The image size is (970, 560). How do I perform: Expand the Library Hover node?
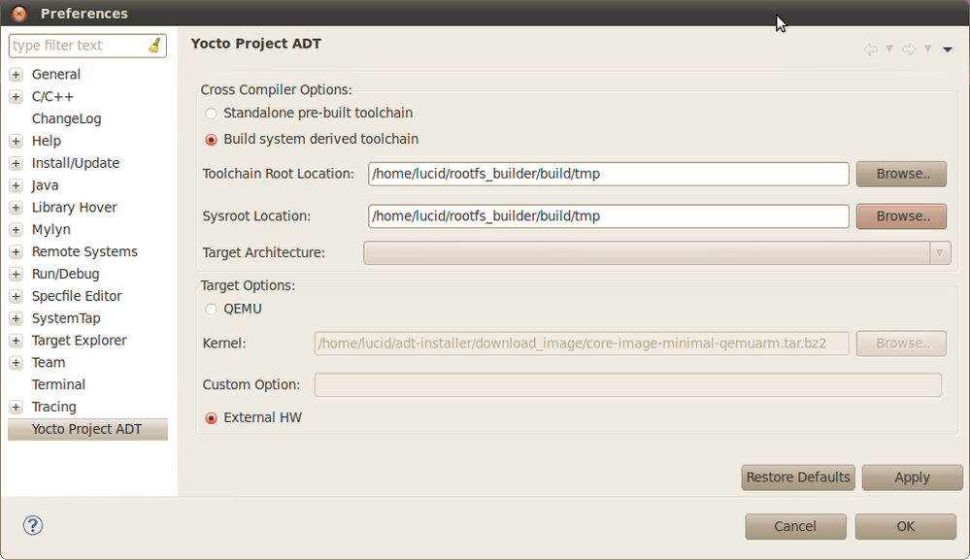pyautogui.click(x=17, y=208)
